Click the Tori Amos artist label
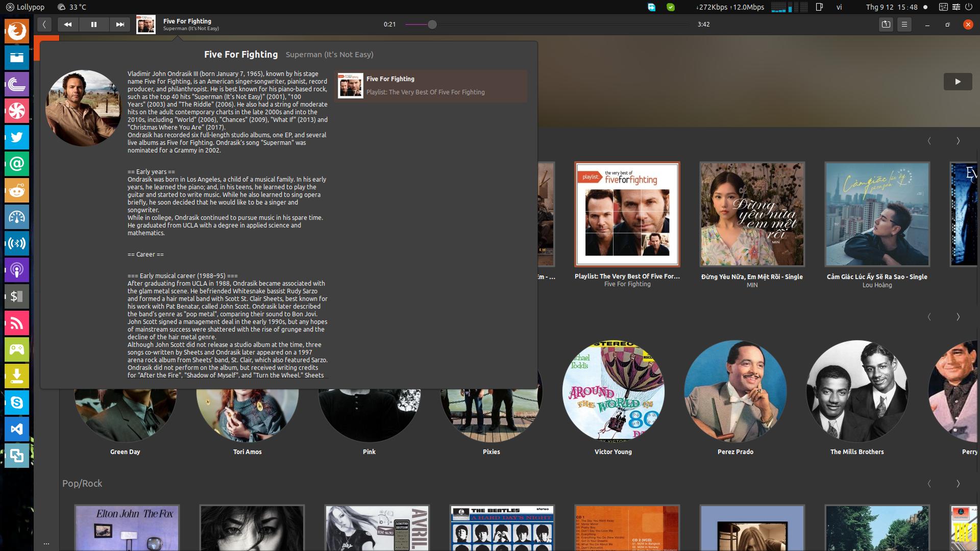This screenshot has height=551, width=980. [x=248, y=452]
